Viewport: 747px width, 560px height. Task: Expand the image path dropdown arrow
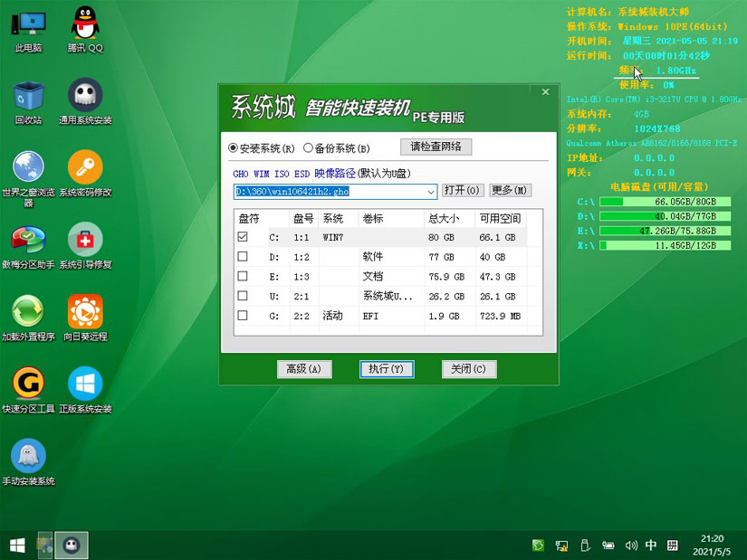coord(430,192)
